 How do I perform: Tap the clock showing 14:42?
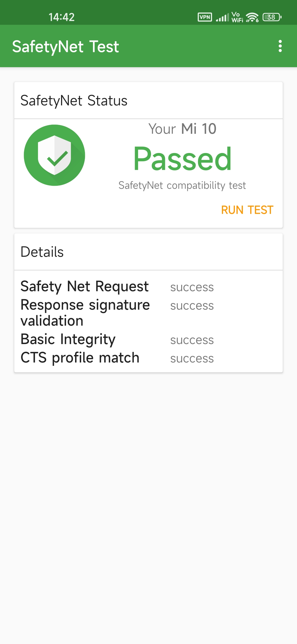(62, 17)
